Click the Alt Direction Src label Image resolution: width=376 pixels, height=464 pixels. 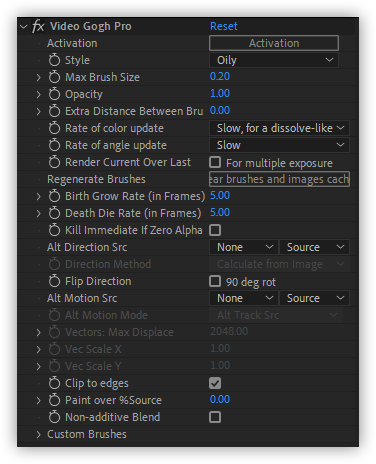click(x=87, y=247)
